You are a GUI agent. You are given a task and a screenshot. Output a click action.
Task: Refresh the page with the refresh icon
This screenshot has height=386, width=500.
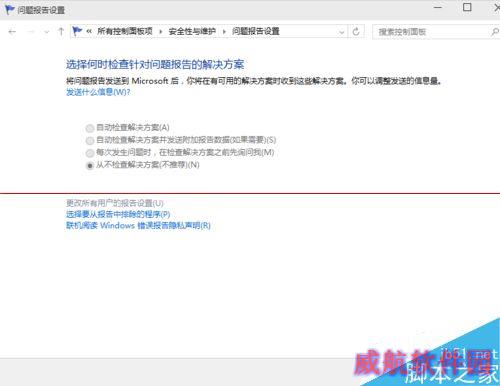pyautogui.click(x=356, y=32)
